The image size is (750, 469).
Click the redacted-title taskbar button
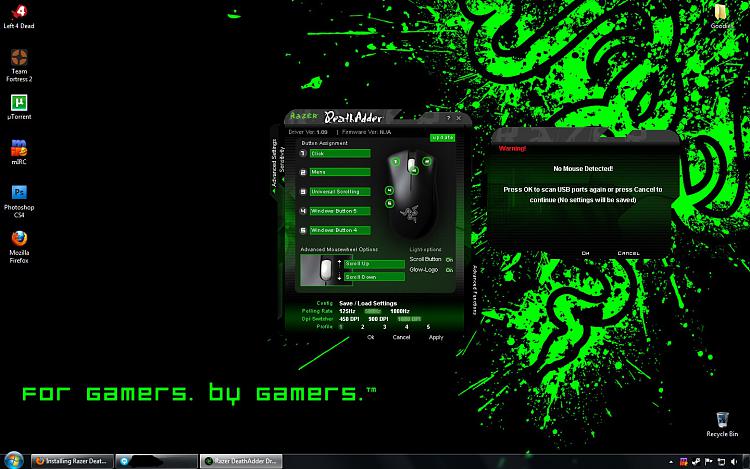(x=156, y=461)
